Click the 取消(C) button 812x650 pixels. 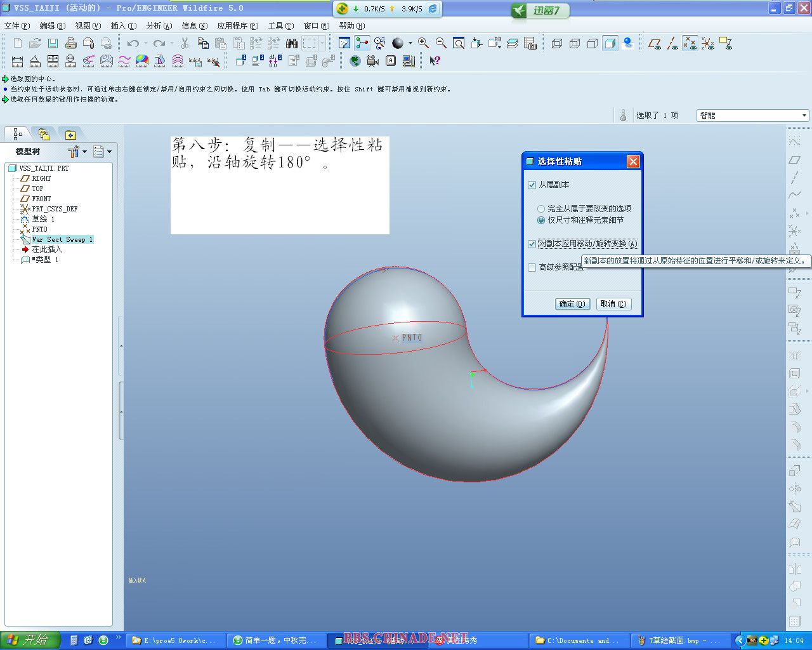coord(613,304)
